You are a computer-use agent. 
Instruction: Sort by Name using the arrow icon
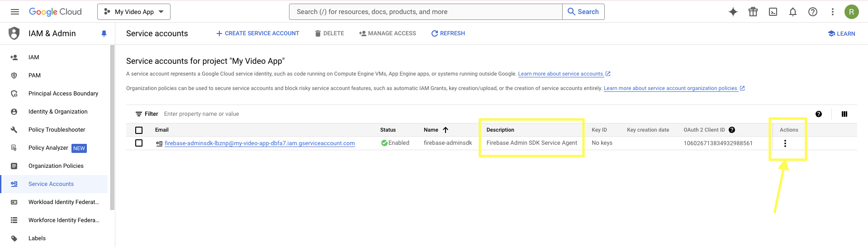(446, 130)
